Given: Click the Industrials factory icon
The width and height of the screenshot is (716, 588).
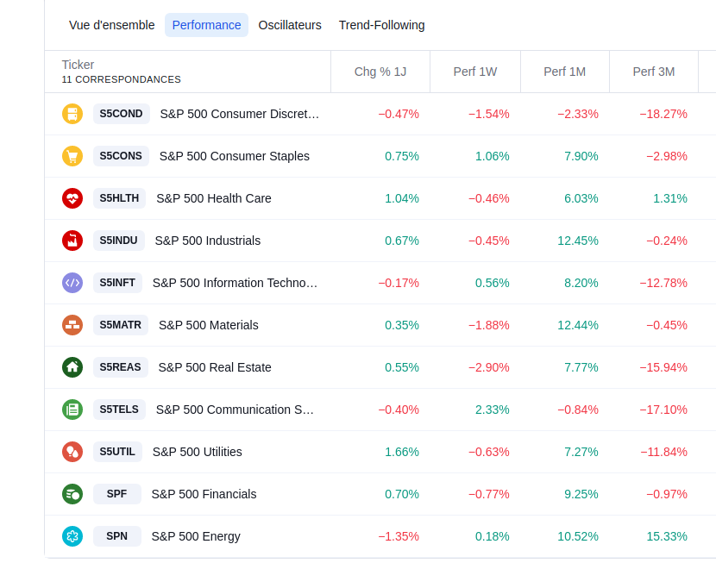Looking at the screenshot, I should point(72,241).
